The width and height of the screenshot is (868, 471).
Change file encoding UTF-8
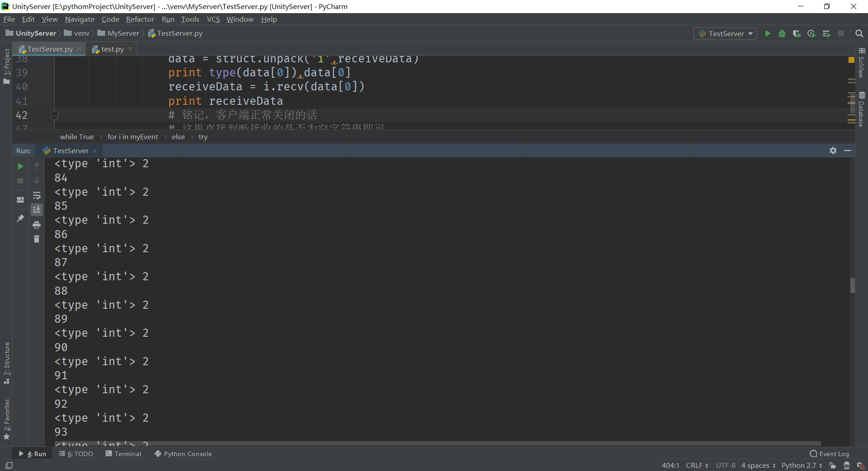pos(726,466)
